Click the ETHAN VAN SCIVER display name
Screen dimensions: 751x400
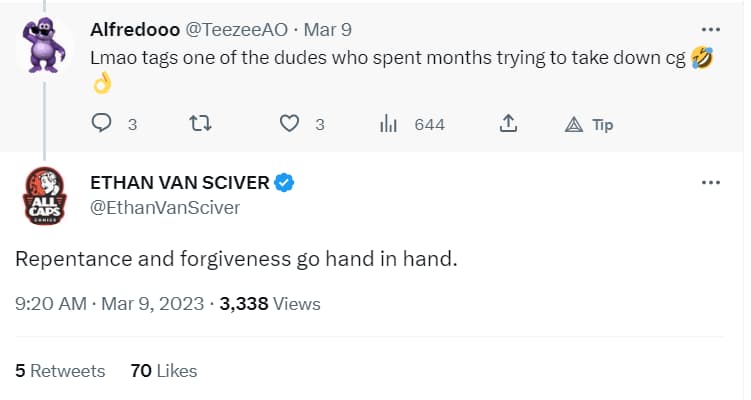pos(180,183)
